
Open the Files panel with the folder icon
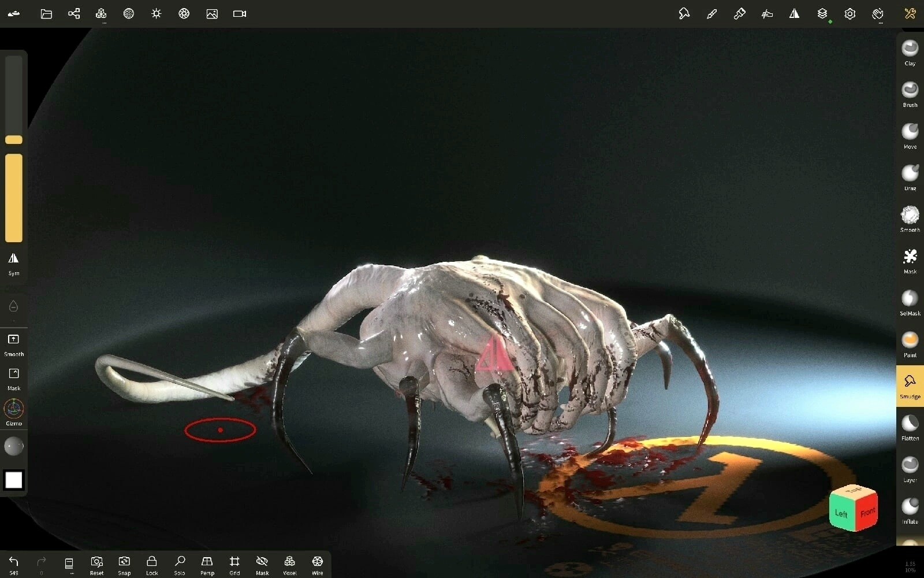point(46,14)
